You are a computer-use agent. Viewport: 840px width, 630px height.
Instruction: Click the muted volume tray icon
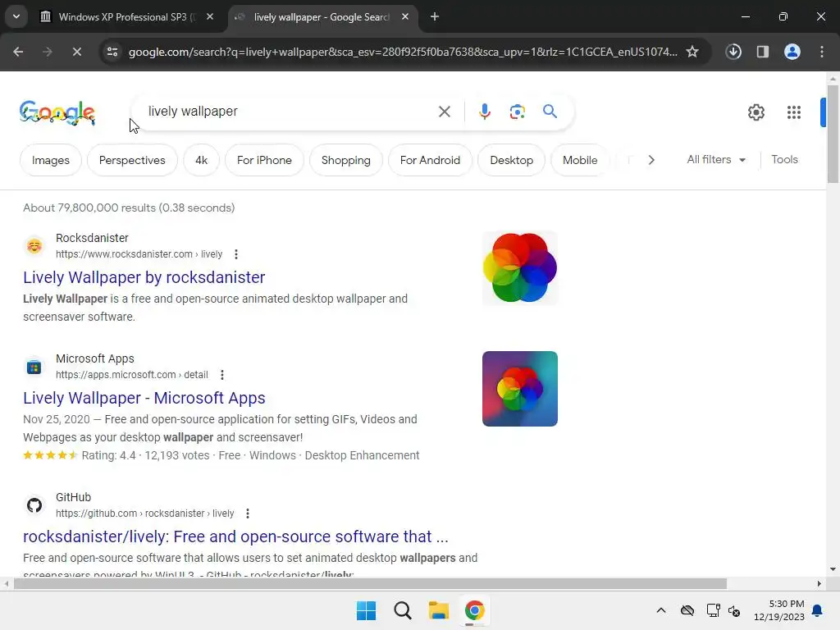point(734,610)
